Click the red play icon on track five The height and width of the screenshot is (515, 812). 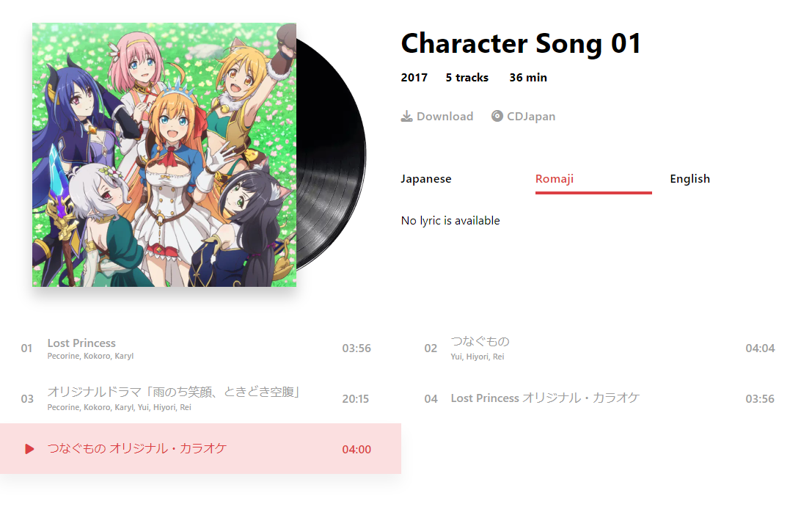[x=29, y=449]
